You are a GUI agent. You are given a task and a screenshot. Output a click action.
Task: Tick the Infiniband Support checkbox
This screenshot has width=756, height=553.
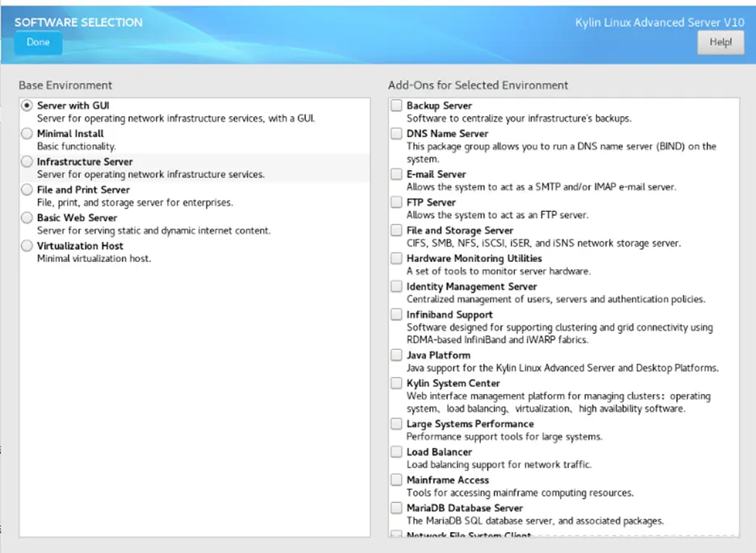coord(396,314)
